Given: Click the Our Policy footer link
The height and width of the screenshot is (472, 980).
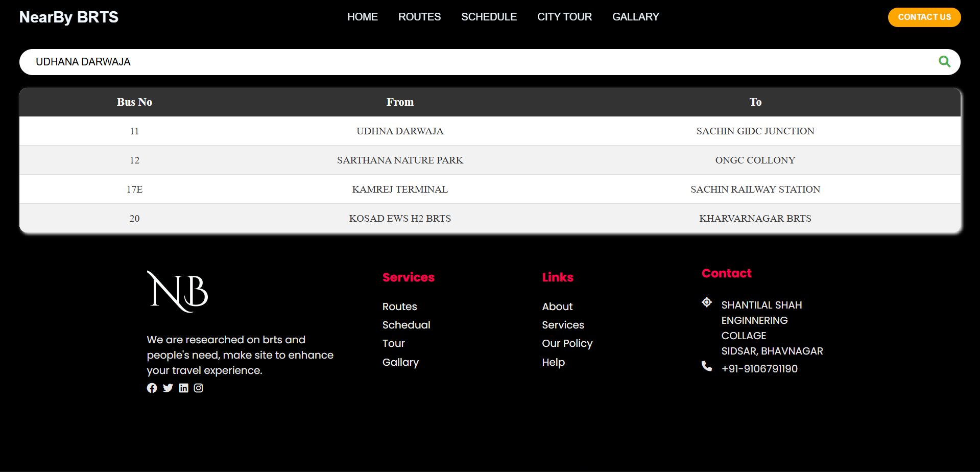Looking at the screenshot, I should click(x=567, y=343).
